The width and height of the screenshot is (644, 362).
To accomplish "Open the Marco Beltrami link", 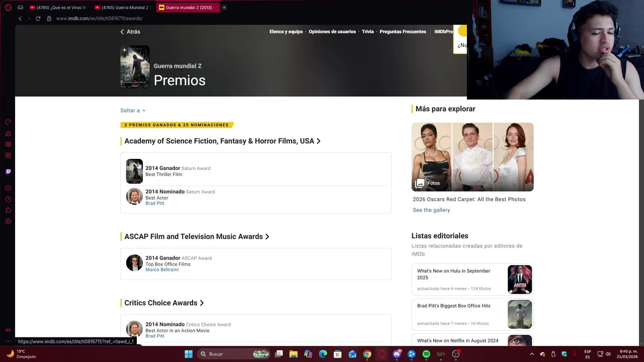I will tap(162, 269).
